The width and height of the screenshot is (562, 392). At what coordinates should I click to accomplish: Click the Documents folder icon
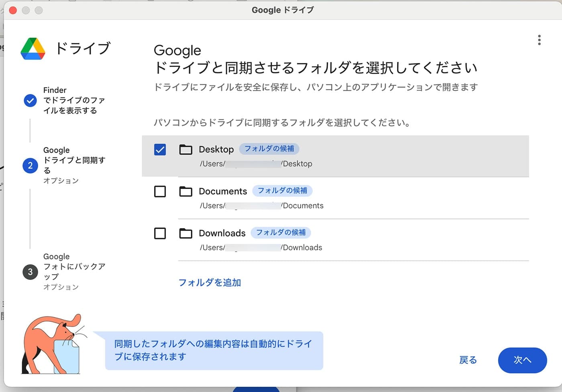pyautogui.click(x=185, y=191)
